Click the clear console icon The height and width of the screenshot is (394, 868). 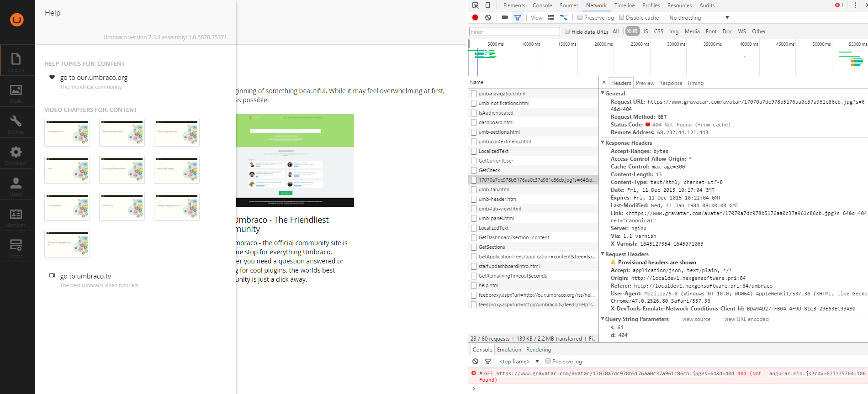(475, 361)
